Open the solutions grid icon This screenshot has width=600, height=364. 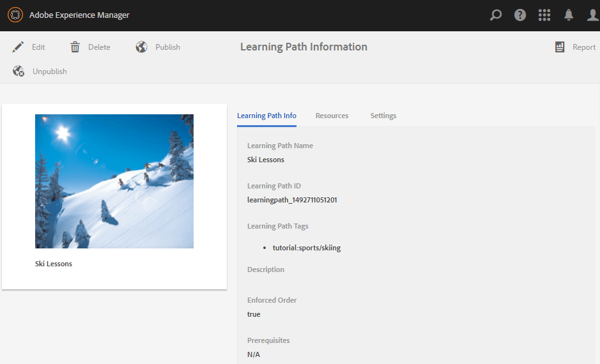point(544,15)
